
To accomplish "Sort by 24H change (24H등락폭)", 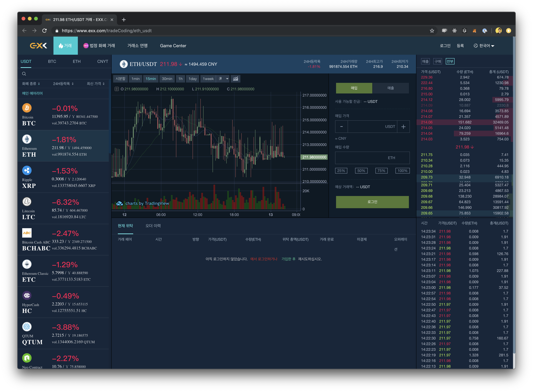I will (x=63, y=84).
